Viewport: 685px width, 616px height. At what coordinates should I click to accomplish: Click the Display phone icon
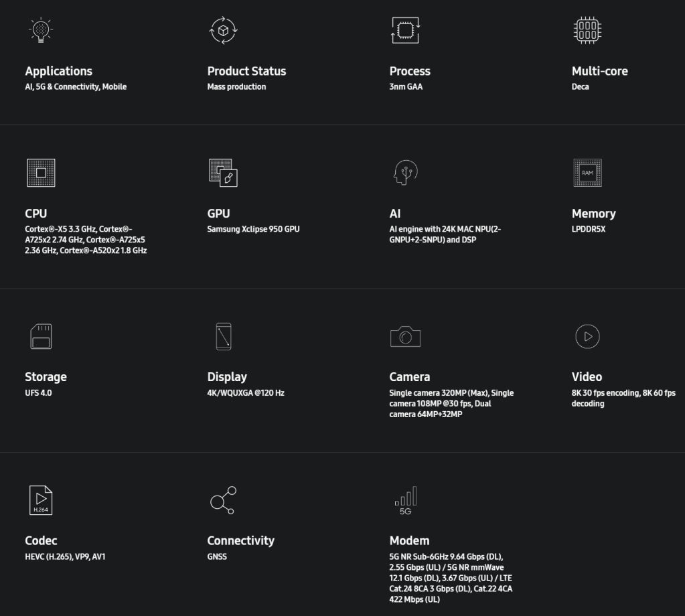[224, 336]
